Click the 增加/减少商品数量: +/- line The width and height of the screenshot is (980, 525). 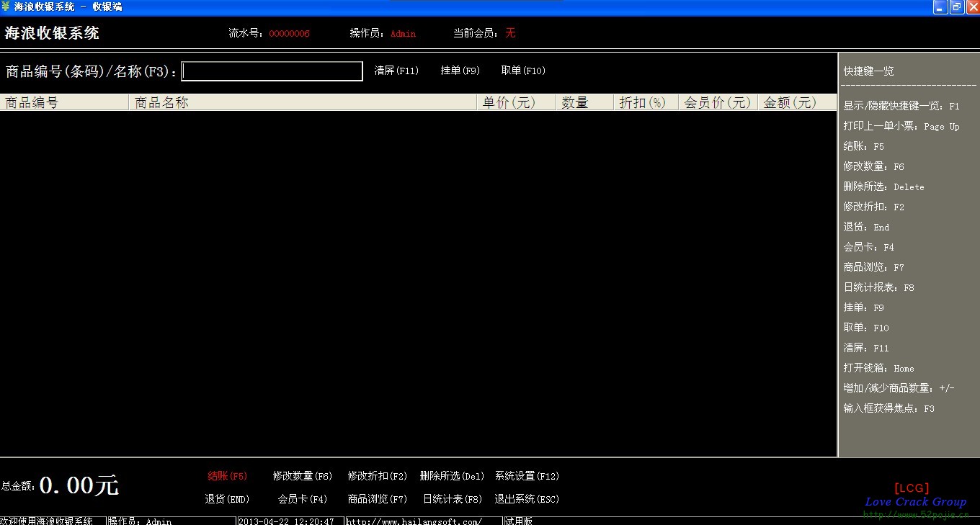pyautogui.click(x=899, y=388)
